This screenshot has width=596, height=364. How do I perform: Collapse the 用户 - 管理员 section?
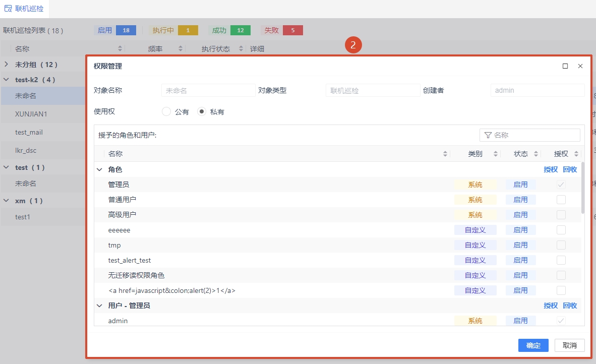[x=100, y=306]
